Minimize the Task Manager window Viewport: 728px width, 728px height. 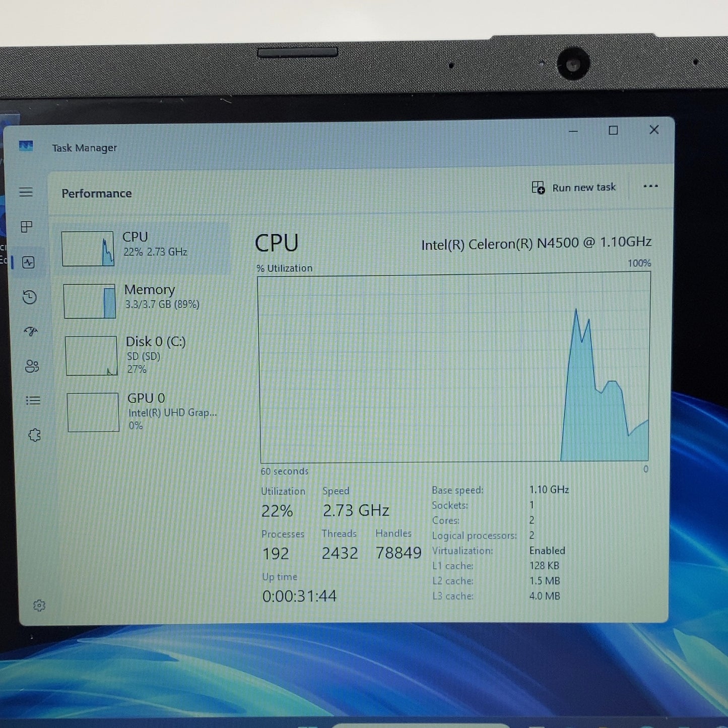click(x=573, y=131)
